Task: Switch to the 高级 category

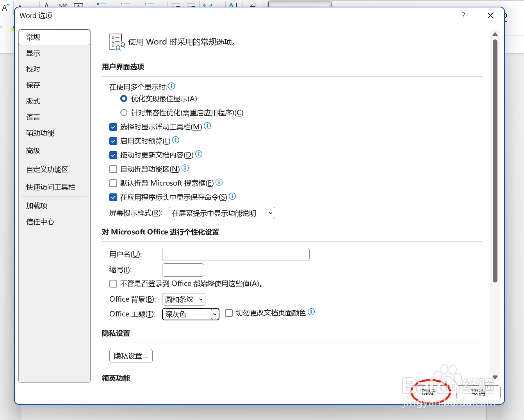Action: click(x=33, y=150)
